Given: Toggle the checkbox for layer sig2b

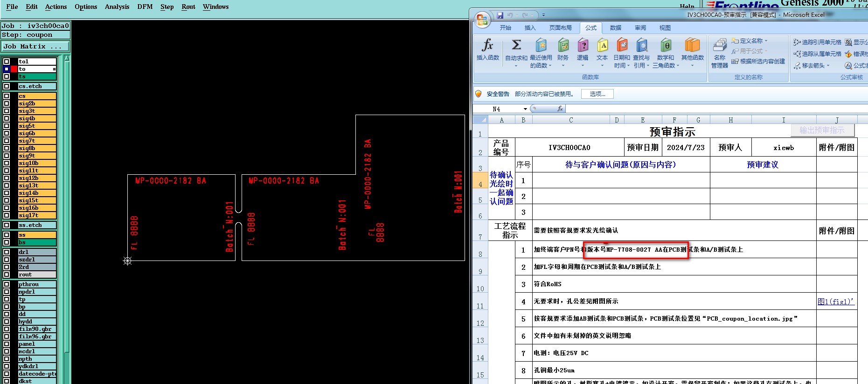Looking at the screenshot, I should (7, 103).
